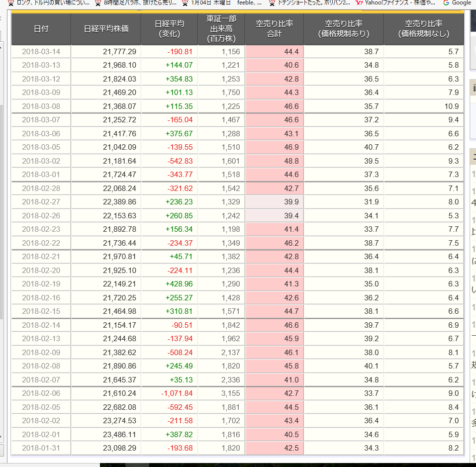Screen dimensions: 476x467
Task: Open the Google bookmark
Action: [457, 3]
